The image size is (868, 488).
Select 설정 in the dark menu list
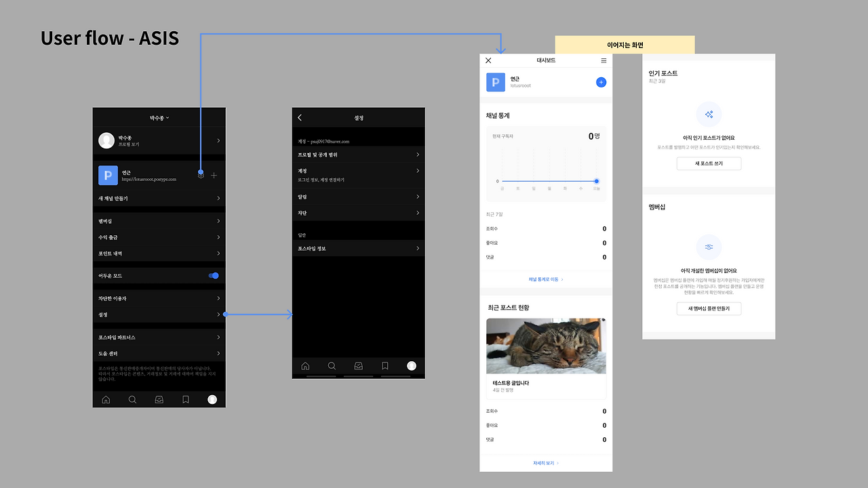click(159, 314)
